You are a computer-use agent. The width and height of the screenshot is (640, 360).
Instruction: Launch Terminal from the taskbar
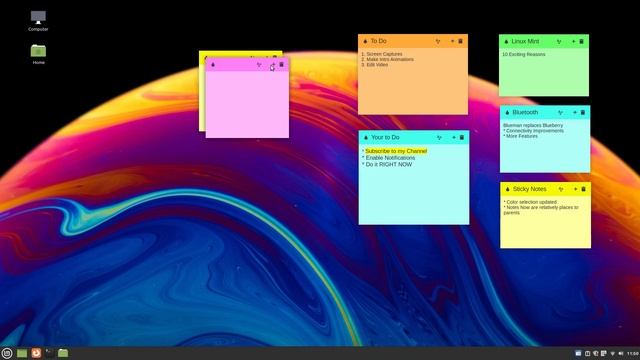click(49, 353)
